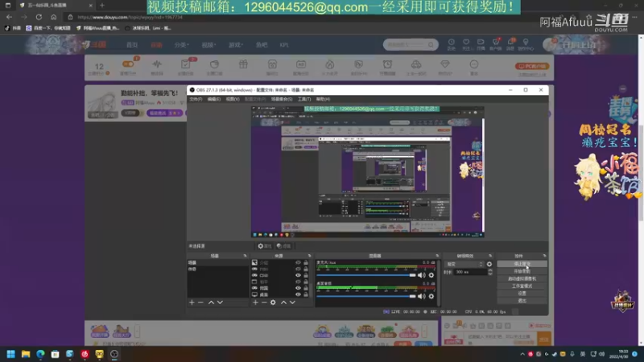Viewport: 644px width, 362px height.
Task: Expand Douyu 分类 dropdown menu
Action: click(181, 45)
